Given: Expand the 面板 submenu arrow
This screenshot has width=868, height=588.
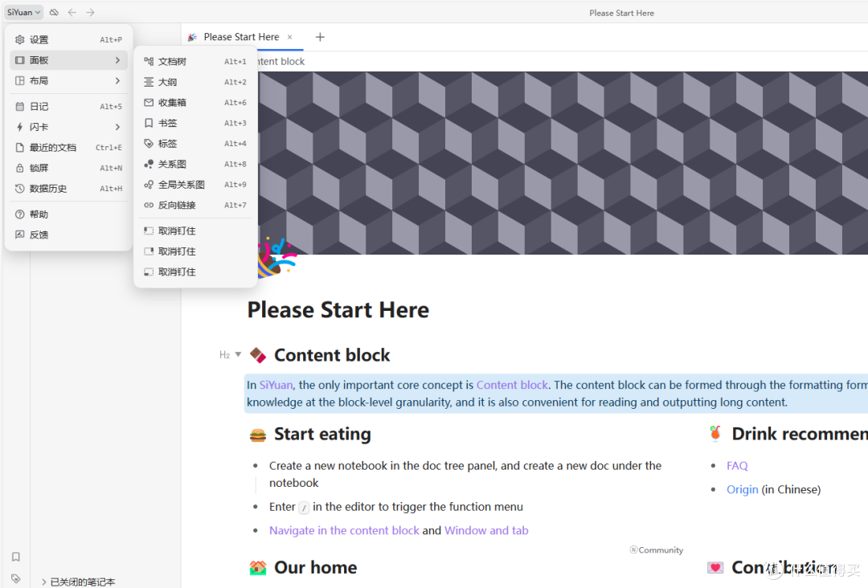Looking at the screenshot, I should pyautogui.click(x=117, y=60).
